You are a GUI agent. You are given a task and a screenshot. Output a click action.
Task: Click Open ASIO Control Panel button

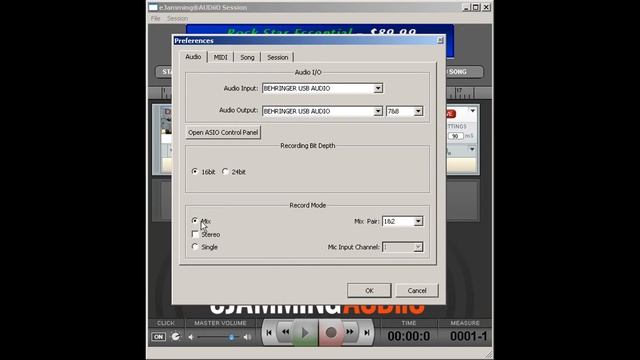click(x=223, y=132)
